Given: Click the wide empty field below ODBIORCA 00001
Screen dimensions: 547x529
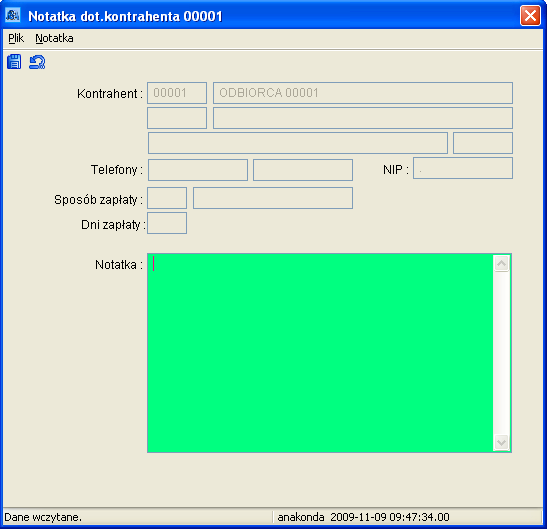Looking at the screenshot, I should [363, 118].
